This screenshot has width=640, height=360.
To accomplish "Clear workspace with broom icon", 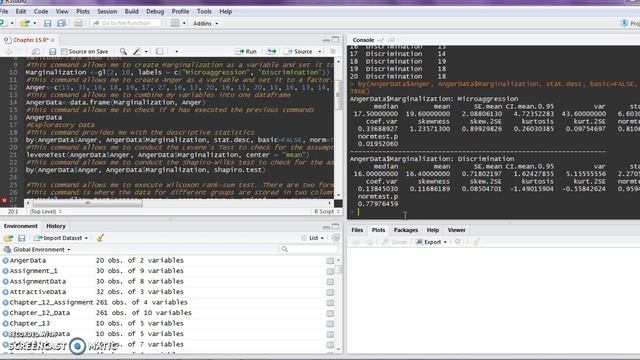I will click(x=100, y=238).
